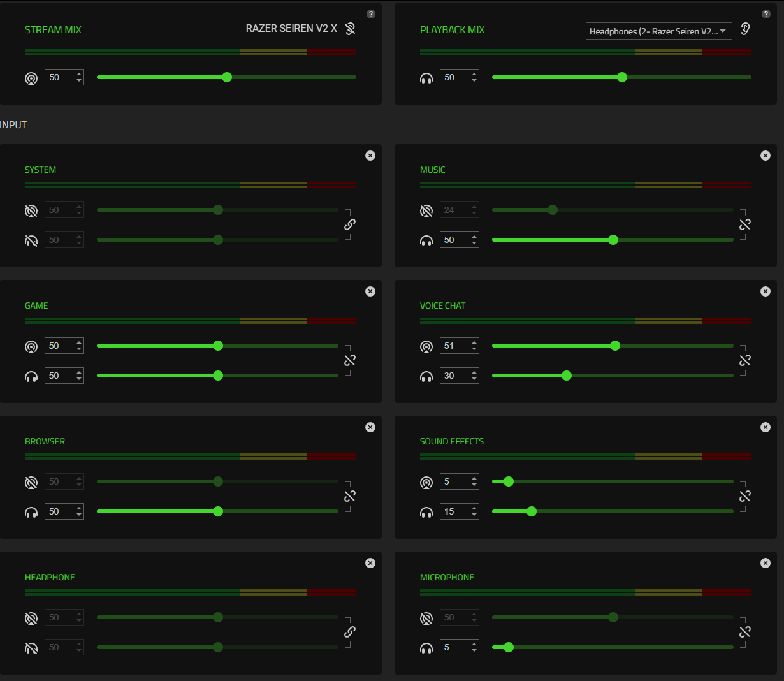Unmute Headphone channel playback output
Viewport: 784px width, 681px height.
(31, 648)
